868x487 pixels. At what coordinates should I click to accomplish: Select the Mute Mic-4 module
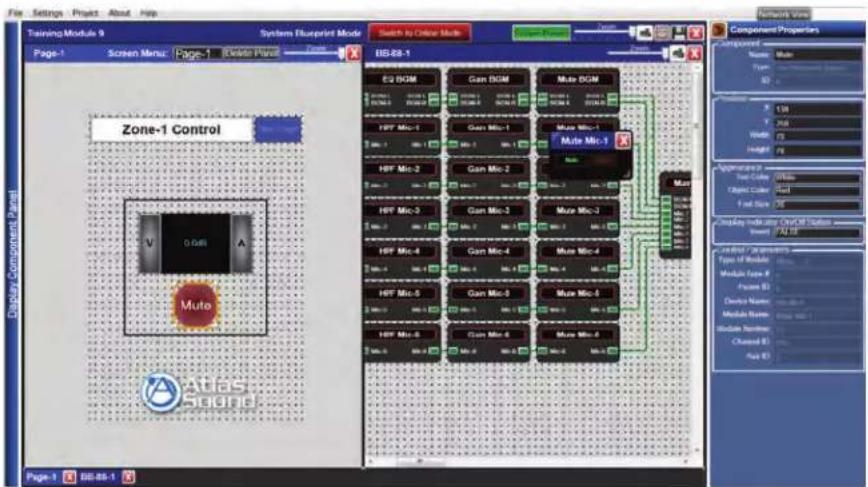click(577, 260)
